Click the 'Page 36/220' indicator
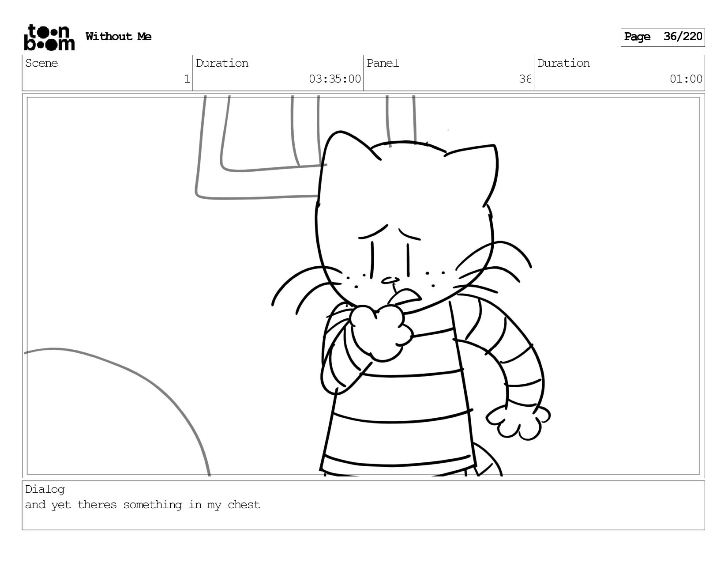The width and height of the screenshot is (728, 563). [x=663, y=37]
